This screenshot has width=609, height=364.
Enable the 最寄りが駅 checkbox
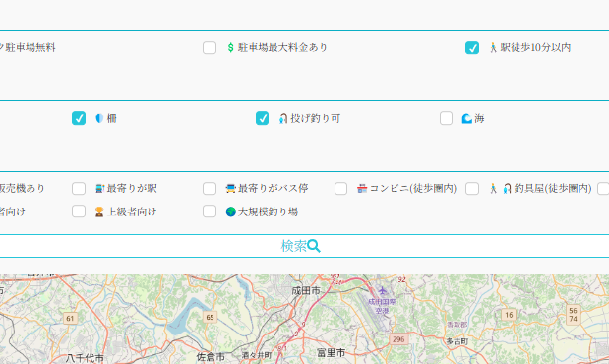tap(79, 189)
